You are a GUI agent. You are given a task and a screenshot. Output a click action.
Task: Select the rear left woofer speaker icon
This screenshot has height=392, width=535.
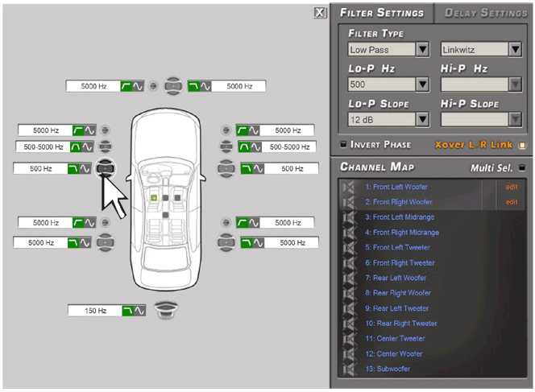(x=105, y=242)
